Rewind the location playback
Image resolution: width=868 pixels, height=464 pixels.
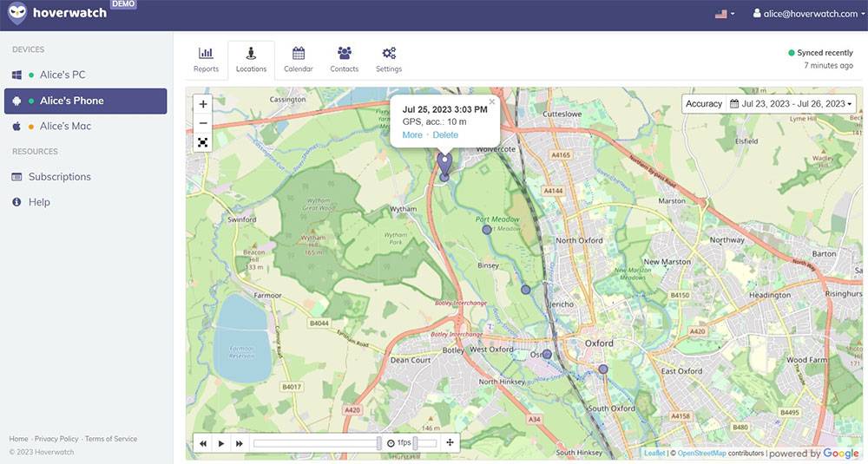pyautogui.click(x=203, y=443)
